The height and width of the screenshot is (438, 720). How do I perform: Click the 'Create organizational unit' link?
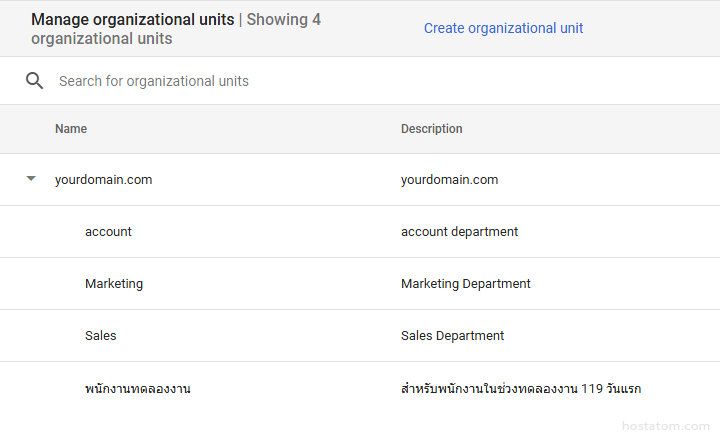[x=503, y=28]
